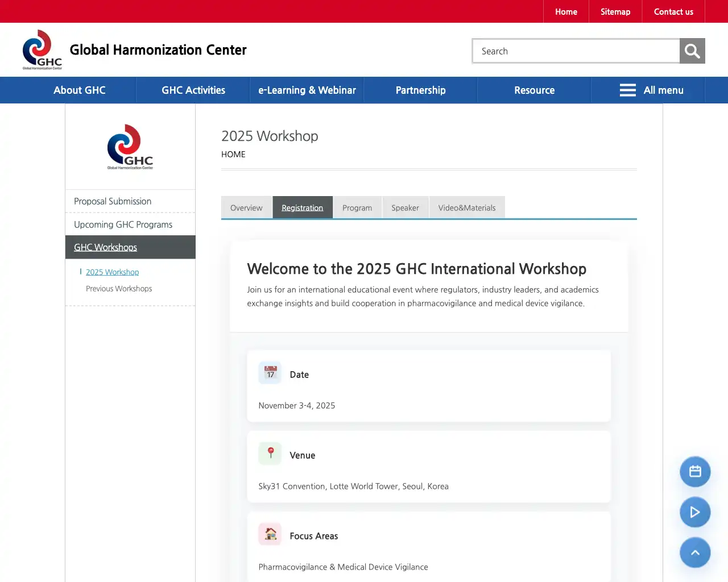The height and width of the screenshot is (582, 728).
Task: Open the hamburger All menu icon
Action: tap(627, 90)
